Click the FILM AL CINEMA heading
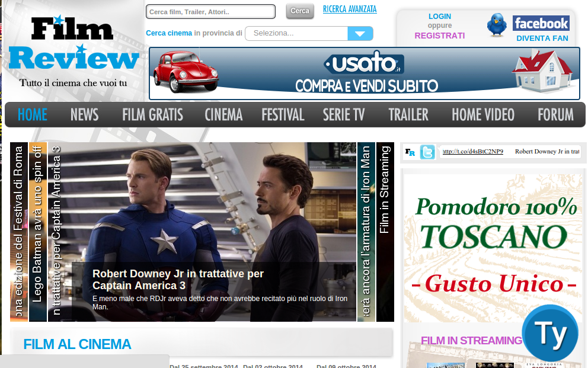This screenshot has width=588, height=368. (x=77, y=344)
